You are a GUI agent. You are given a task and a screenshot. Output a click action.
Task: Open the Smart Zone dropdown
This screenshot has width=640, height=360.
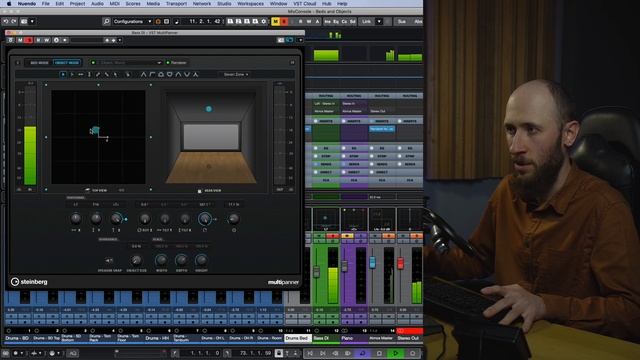pyautogui.click(x=236, y=74)
